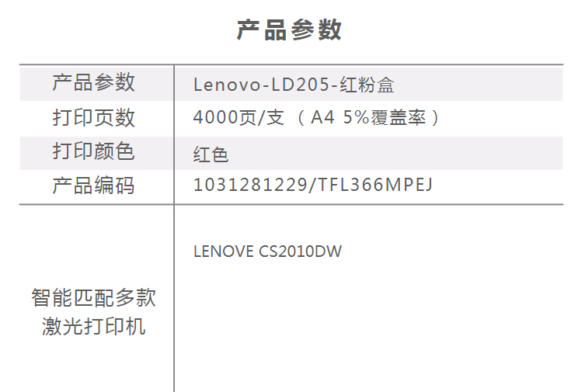This screenshot has height=392, width=585.
Task: Click the A4 5%覆盖率 note text
Action: pos(368,118)
